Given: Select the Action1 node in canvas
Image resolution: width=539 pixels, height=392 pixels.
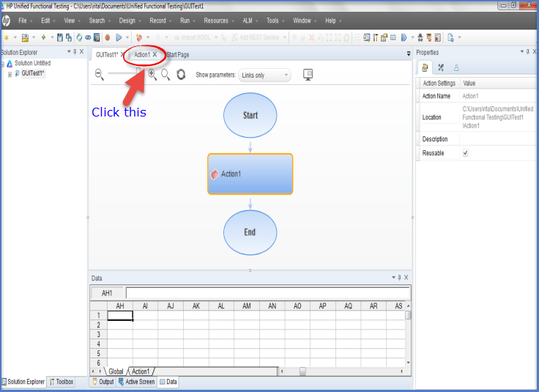Looking at the screenshot, I should [250, 174].
